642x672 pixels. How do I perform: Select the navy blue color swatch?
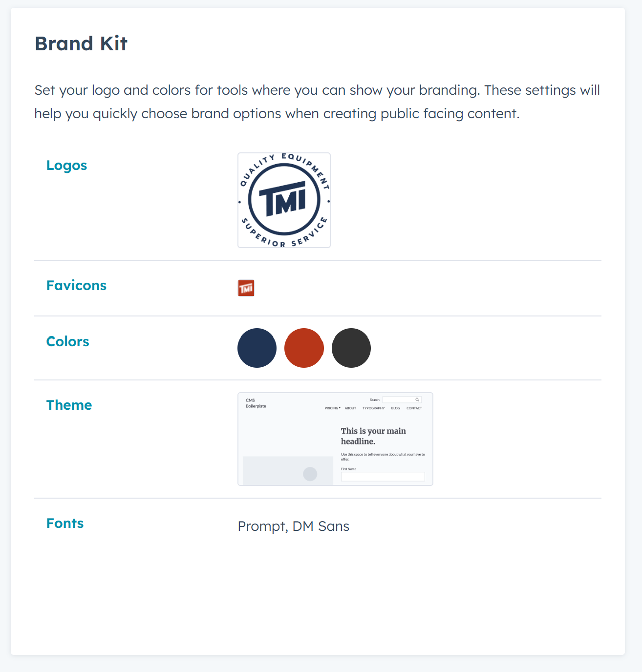point(257,348)
